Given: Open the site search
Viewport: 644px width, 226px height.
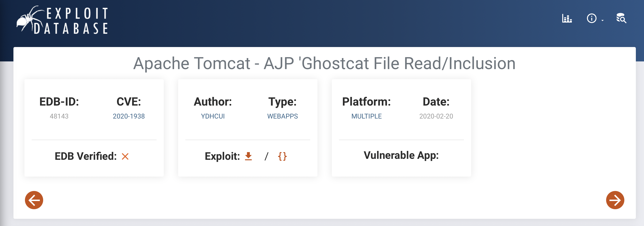Looking at the screenshot, I should point(622,18).
